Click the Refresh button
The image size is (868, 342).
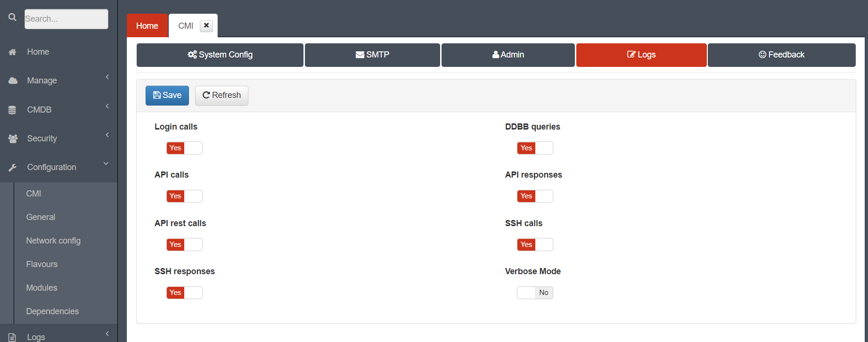[x=221, y=96]
